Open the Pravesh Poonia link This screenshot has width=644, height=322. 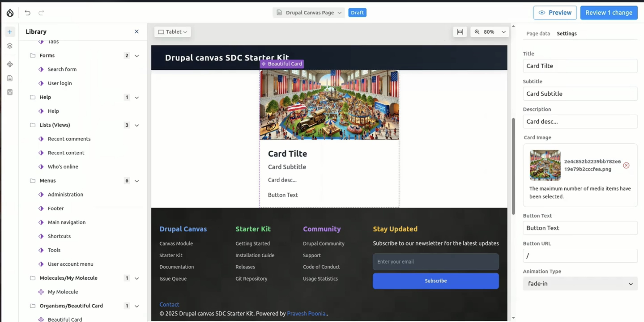pyautogui.click(x=306, y=314)
